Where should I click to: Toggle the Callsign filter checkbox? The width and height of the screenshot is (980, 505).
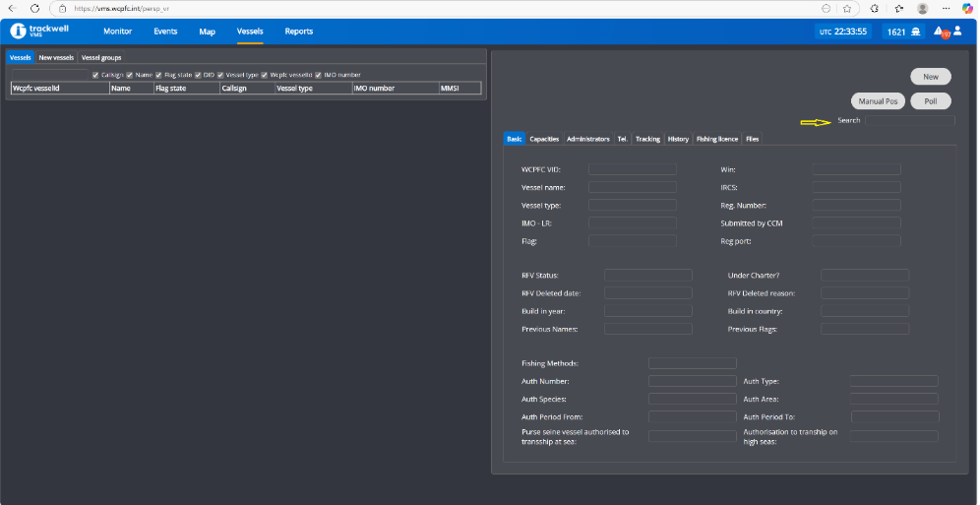[95, 75]
